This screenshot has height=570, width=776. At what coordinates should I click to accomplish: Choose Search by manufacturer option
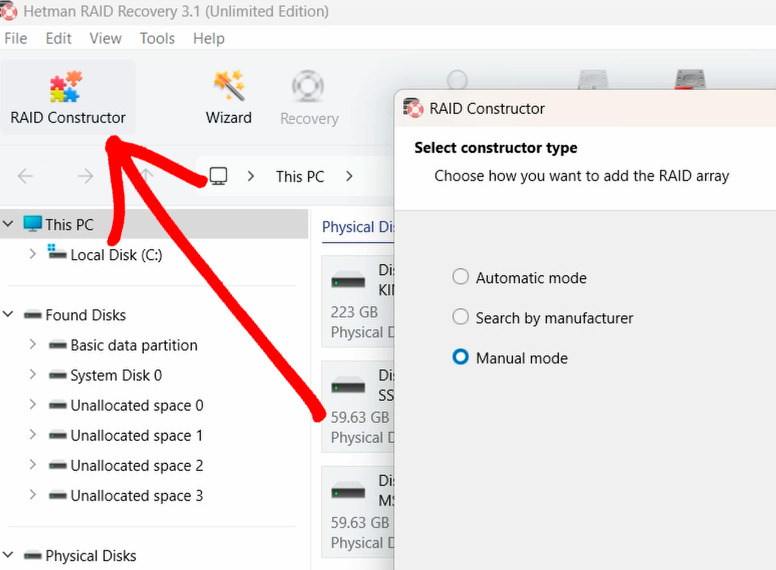pos(460,317)
